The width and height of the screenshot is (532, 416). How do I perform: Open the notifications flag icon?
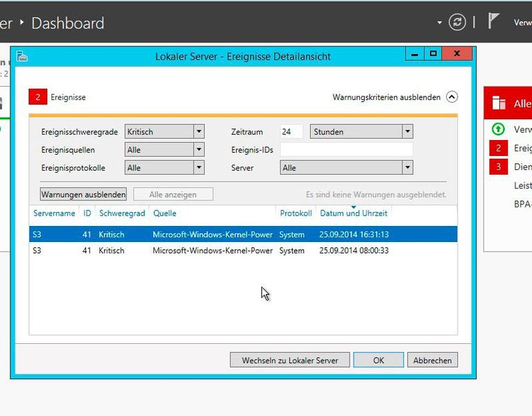click(x=493, y=21)
